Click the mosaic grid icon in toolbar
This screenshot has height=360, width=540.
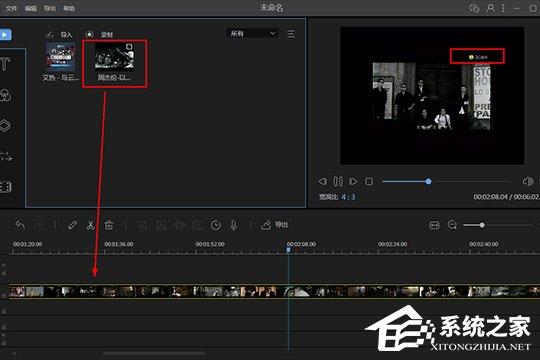click(179, 225)
